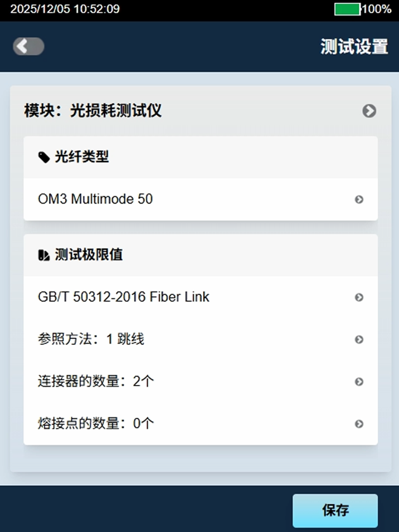Click the arrow on 参照方法 row
The height and width of the screenshot is (532, 399).
tap(359, 340)
